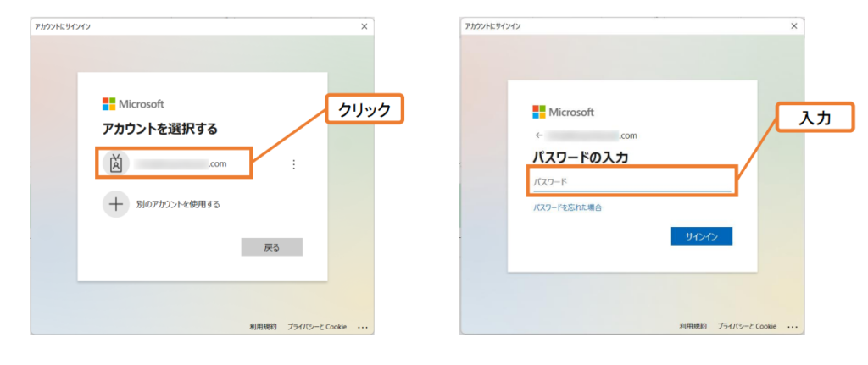Click the サインイン button

(x=702, y=236)
